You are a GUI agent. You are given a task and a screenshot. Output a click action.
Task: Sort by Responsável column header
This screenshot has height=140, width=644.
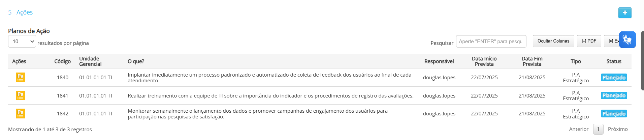pyautogui.click(x=439, y=61)
